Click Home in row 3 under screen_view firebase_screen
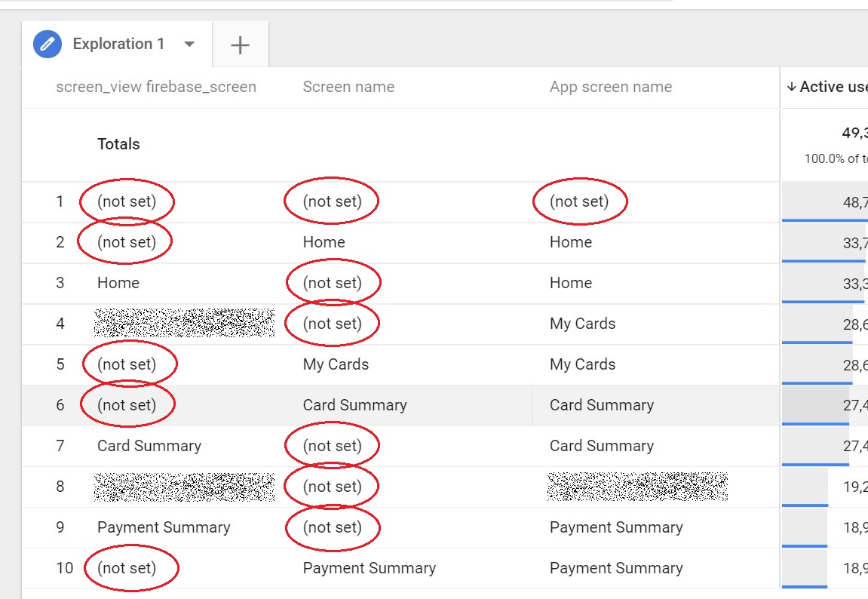 click(x=118, y=283)
